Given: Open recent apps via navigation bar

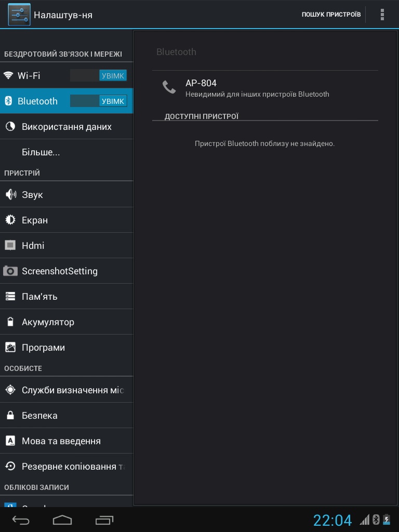Looking at the screenshot, I should pyautogui.click(x=104, y=520).
